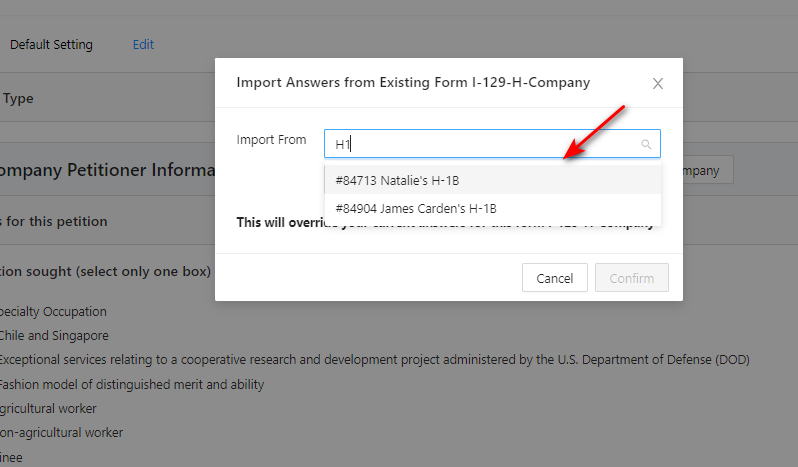Choose the Non-agricultural worker option
This screenshot has width=798, height=467.
pyautogui.click(x=61, y=433)
